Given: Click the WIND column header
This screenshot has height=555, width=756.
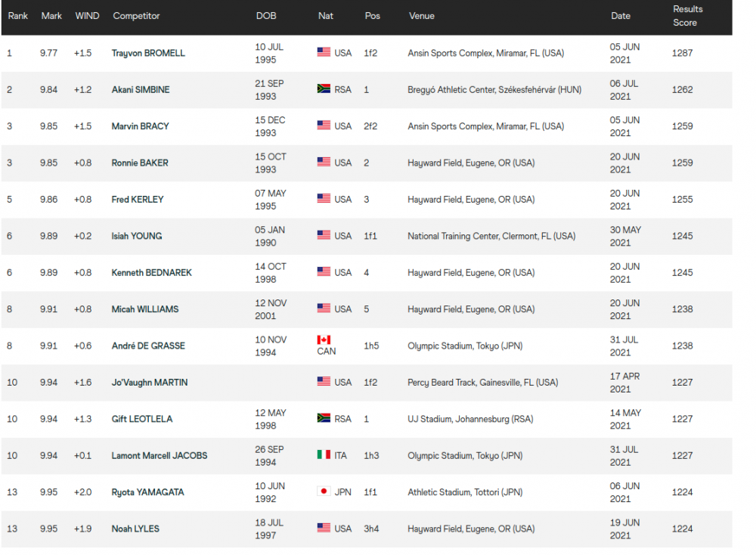Looking at the screenshot, I should (87, 16).
